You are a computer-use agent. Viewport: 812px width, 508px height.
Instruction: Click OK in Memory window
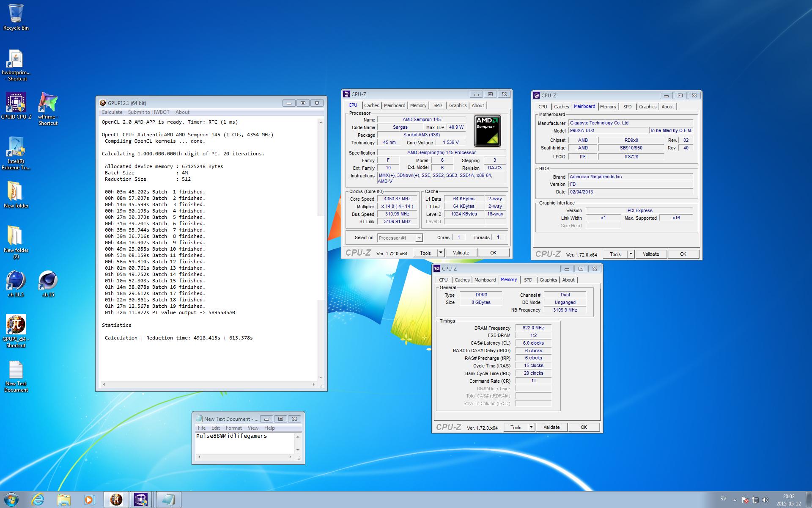point(584,427)
